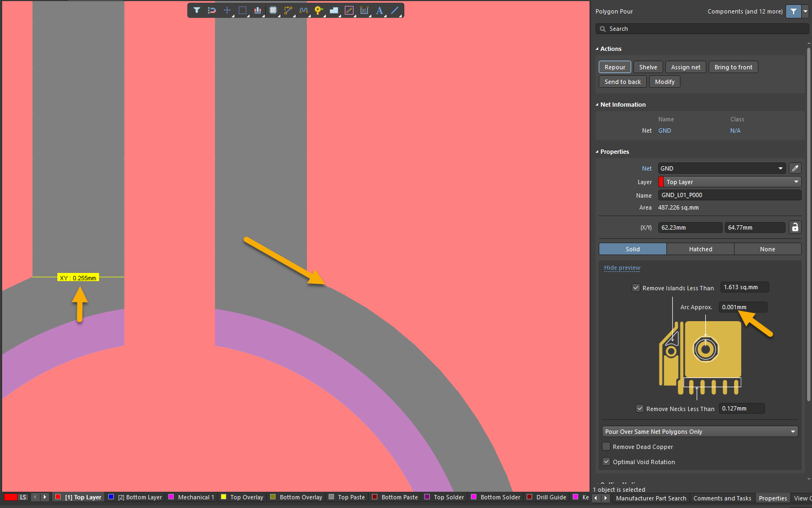
Task: Choose the place line tool
Action: pyautogui.click(x=395, y=10)
